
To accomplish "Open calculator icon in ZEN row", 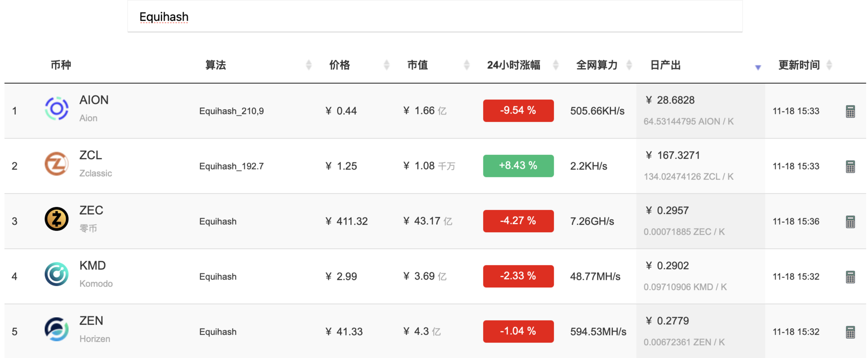I will (x=850, y=332).
